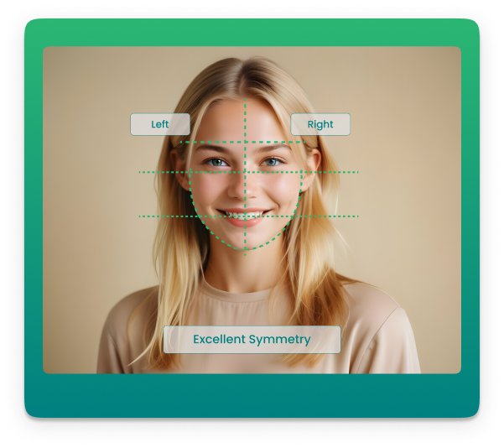Screen dimensions: 504x448
Task: Click the portrait photo with symmetry overlay
Action: point(252,210)
